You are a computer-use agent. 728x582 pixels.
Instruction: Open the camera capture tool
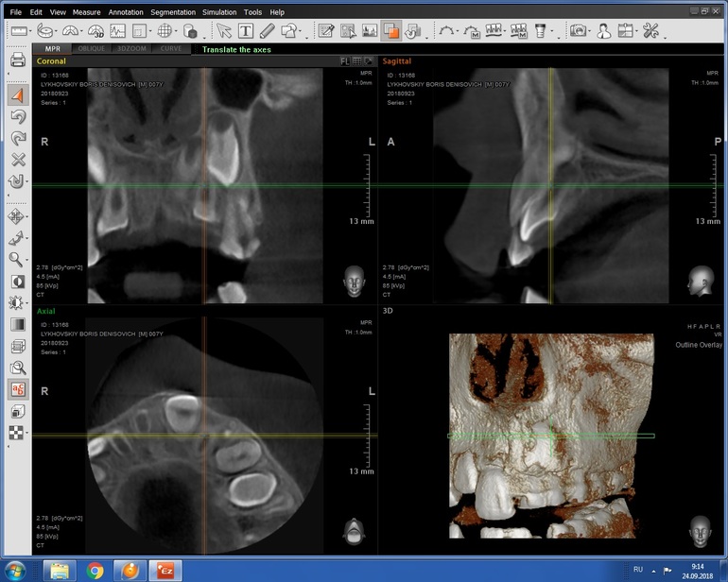point(578,31)
